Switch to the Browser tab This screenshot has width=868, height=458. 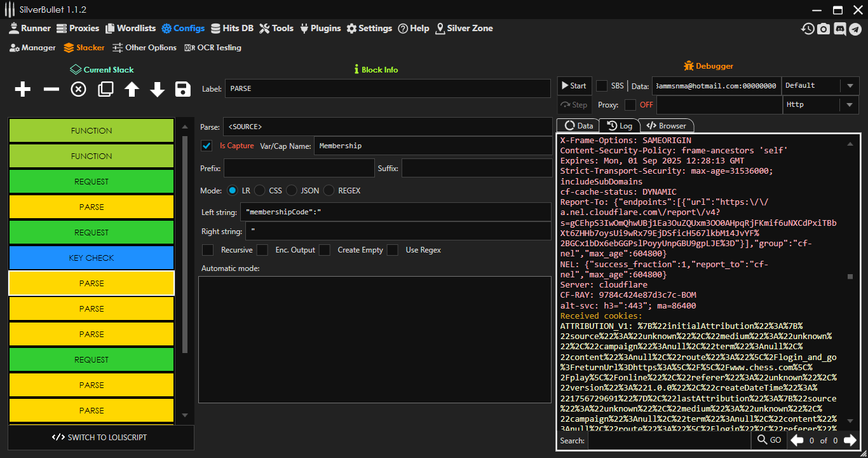667,126
